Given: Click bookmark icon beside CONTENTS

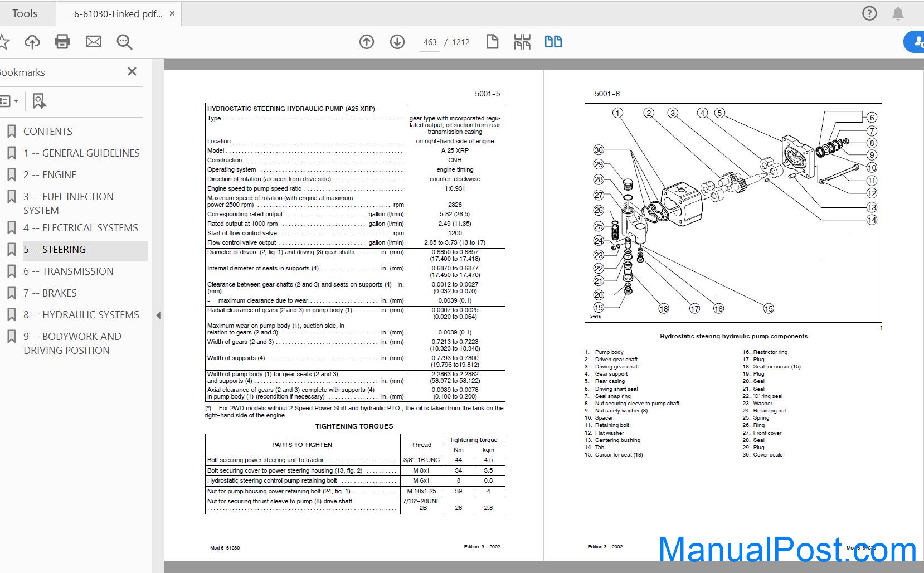Looking at the screenshot, I should [x=11, y=132].
